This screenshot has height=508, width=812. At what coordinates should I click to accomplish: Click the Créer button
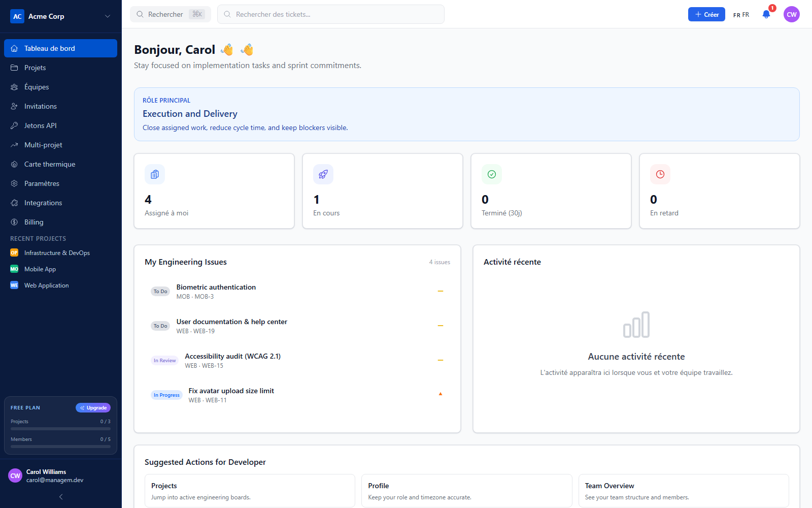pyautogui.click(x=706, y=14)
